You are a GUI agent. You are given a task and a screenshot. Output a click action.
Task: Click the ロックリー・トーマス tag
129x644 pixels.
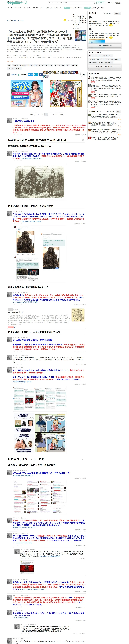[x=14, y=68]
